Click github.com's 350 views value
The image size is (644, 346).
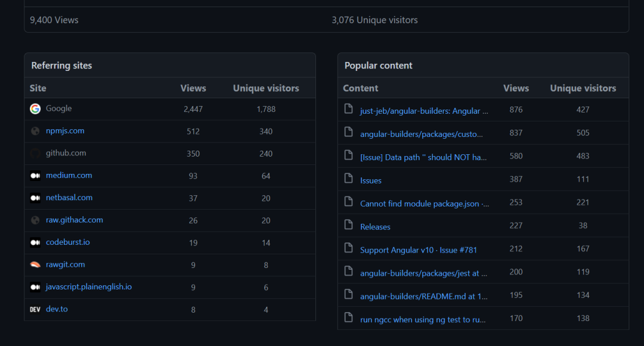pyautogui.click(x=193, y=154)
